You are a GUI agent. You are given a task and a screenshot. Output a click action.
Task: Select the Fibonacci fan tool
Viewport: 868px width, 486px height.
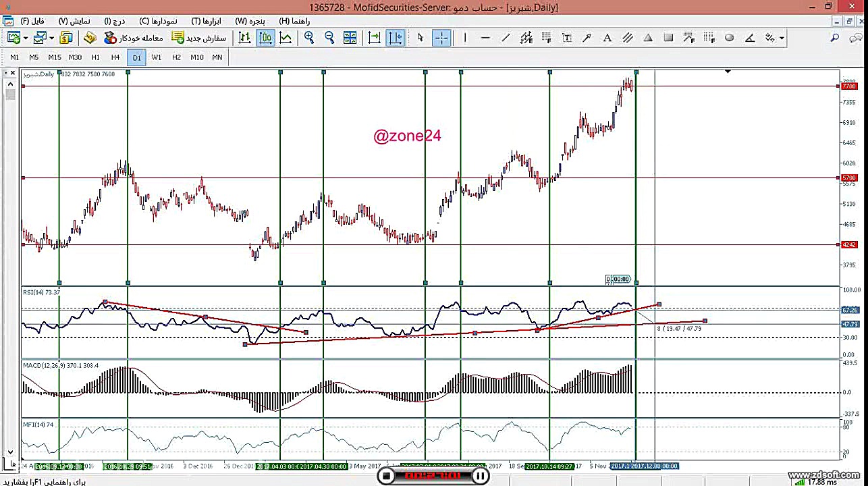(688, 38)
